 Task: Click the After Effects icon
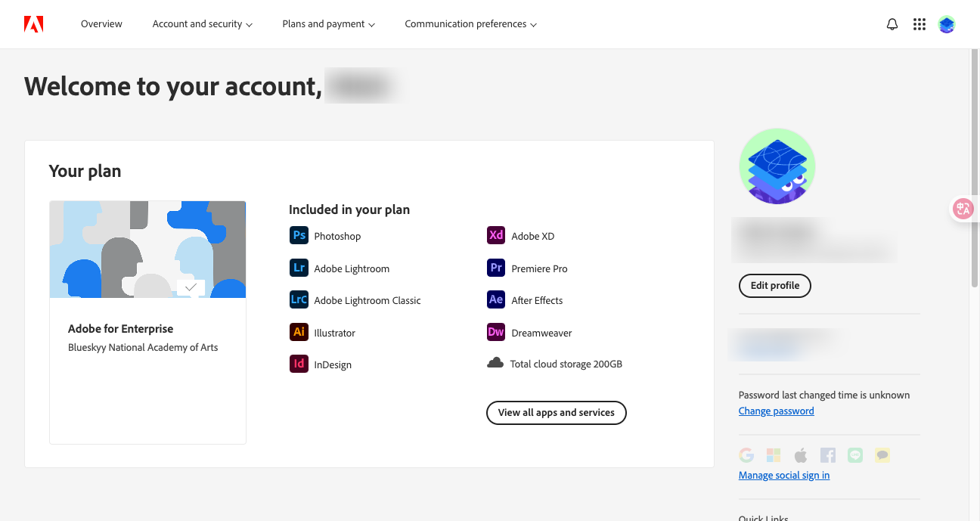tap(496, 299)
